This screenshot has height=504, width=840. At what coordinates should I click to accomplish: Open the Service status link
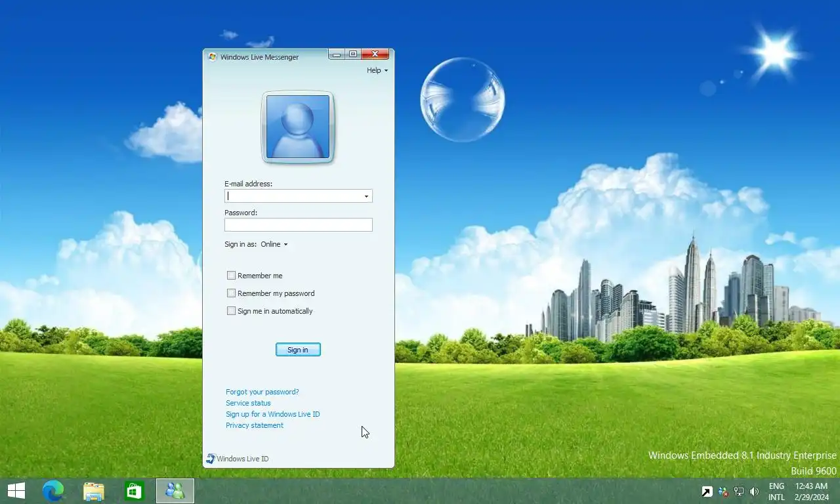(x=248, y=403)
